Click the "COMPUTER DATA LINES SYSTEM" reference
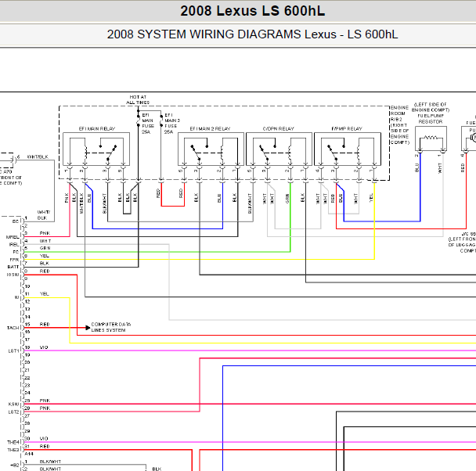This screenshot has height=471, width=476. 111,327
